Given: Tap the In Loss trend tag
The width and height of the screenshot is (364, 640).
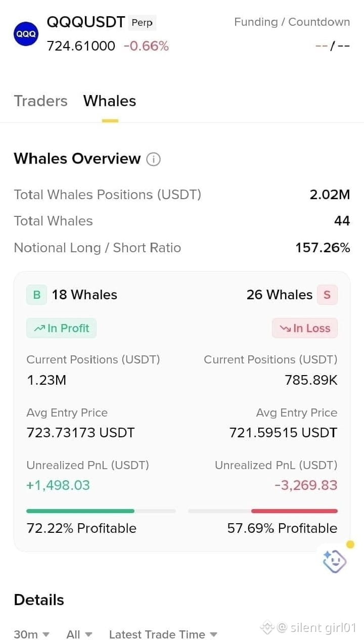Looking at the screenshot, I should [x=305, y=328].
